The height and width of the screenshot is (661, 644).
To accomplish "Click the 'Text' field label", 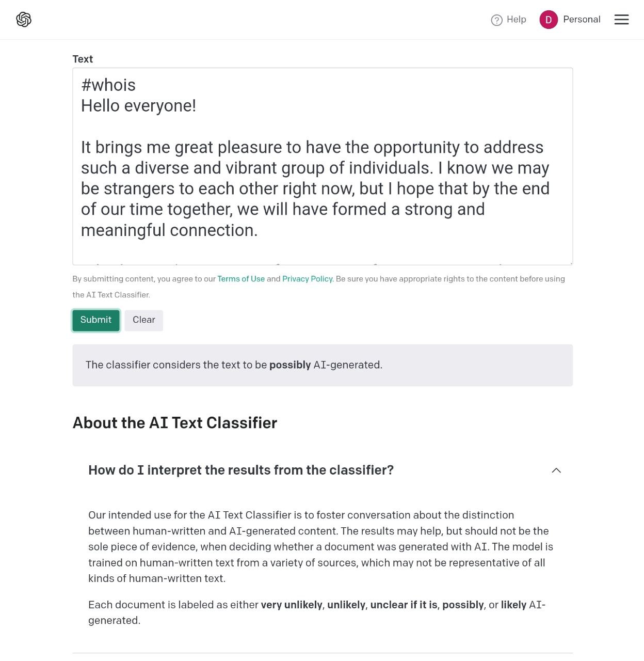I will point(83,59).
